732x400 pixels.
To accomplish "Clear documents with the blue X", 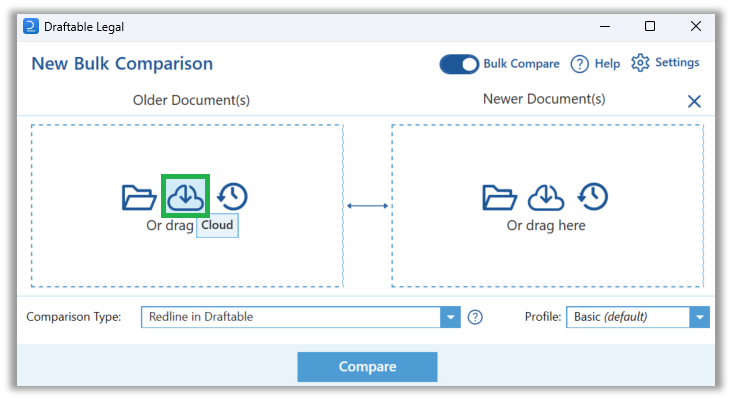I will click(x=694, y=101).
